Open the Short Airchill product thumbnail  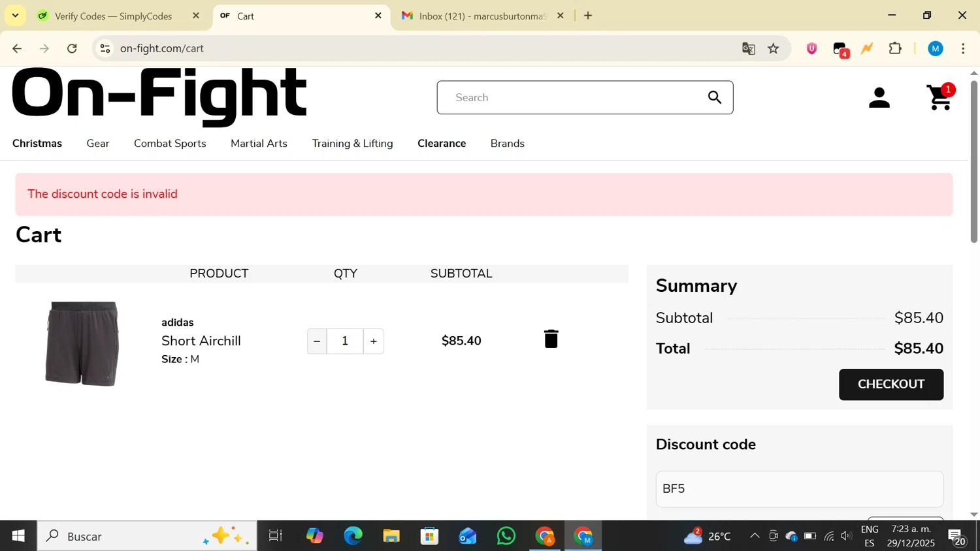pos(82,343)
